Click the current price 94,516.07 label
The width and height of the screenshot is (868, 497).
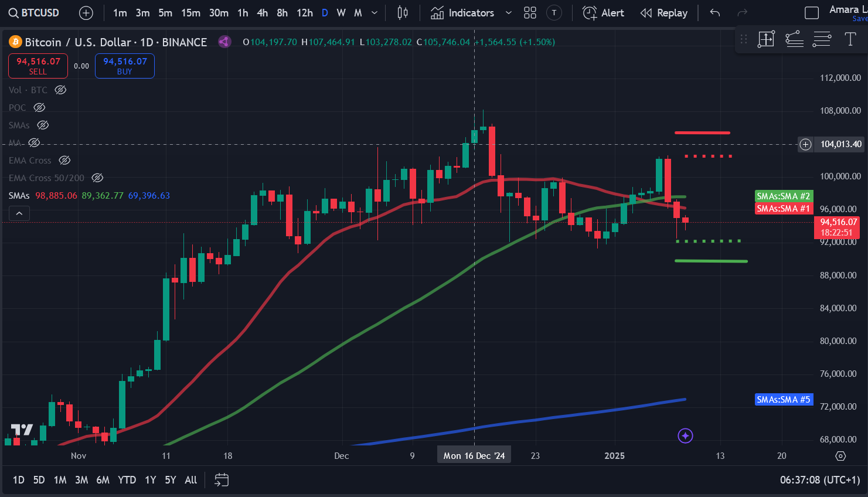click(837, 227)
